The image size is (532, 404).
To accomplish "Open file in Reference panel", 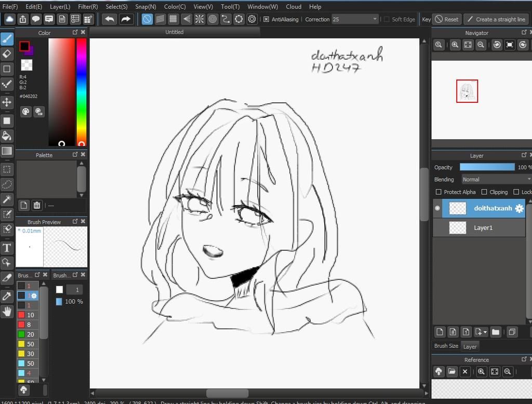I will pyautogui.click(x=452, y=371).
